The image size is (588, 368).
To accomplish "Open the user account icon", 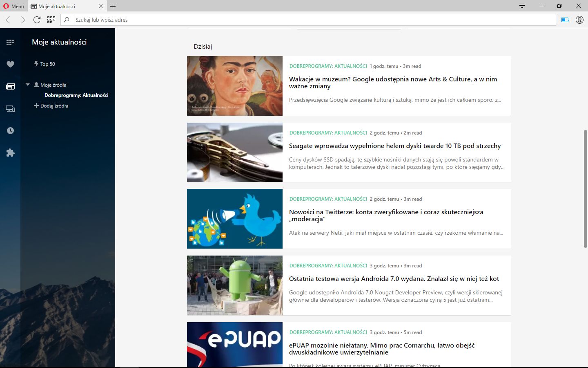I will coord(579,20).
